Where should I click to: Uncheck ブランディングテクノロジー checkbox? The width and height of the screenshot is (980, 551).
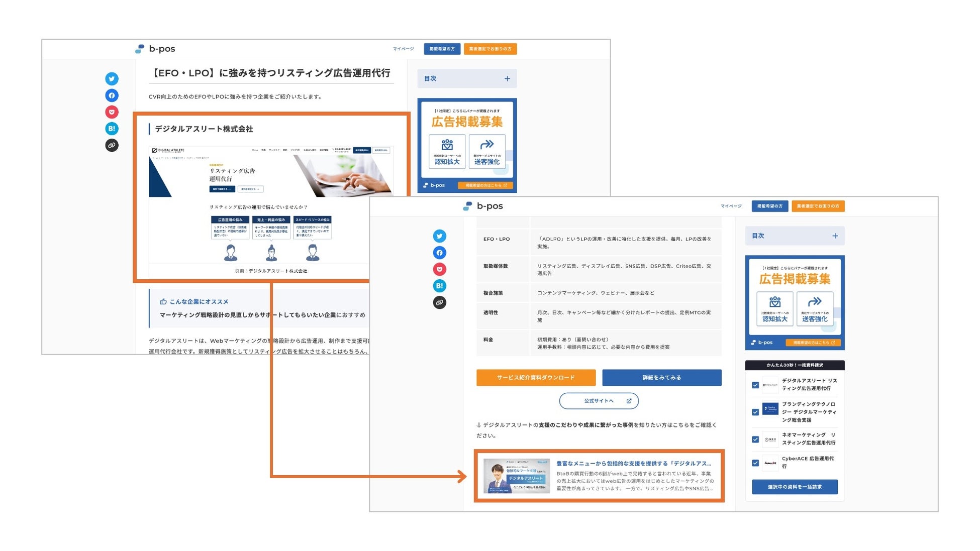(755, 412)
